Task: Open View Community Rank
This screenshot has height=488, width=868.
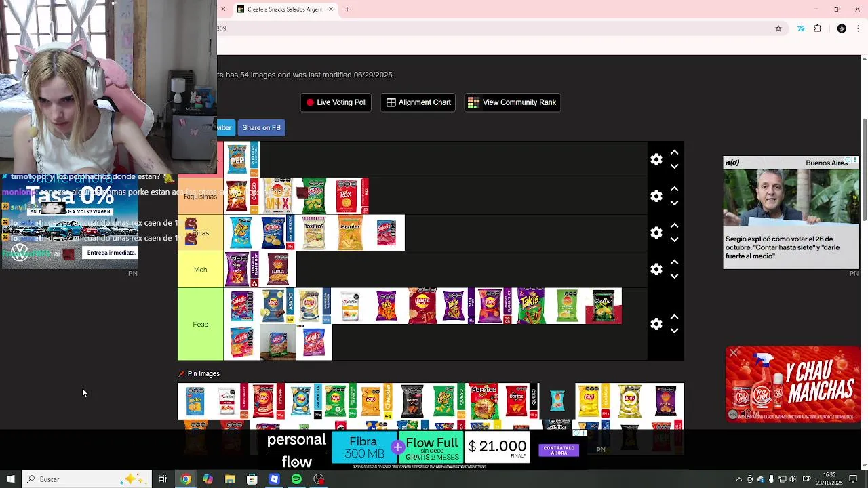Action: [x=512, y=102]
